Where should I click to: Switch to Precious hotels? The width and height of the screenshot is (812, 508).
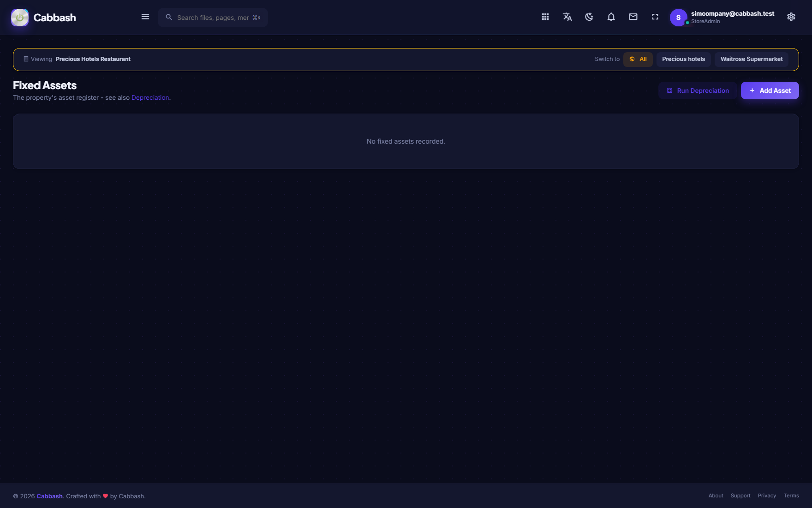pyautogui.click(x=684, y=59)
